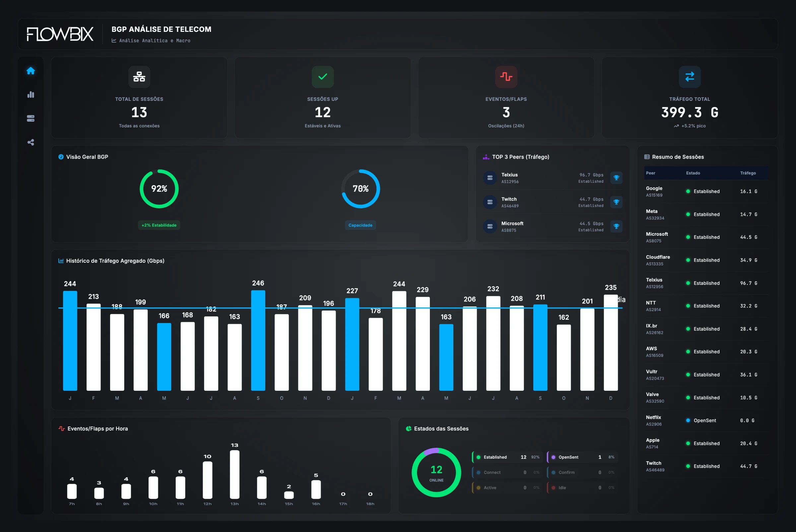Click the Sessões Up checkmark icon

click(323, 77)
